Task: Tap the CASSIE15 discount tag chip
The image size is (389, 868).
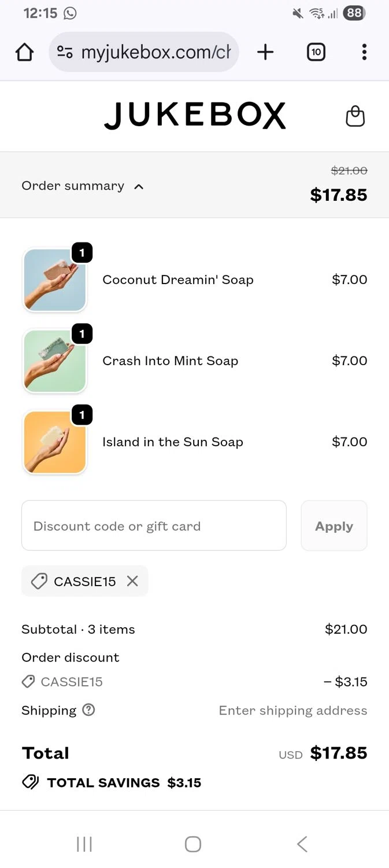Action: pos(76,581)
